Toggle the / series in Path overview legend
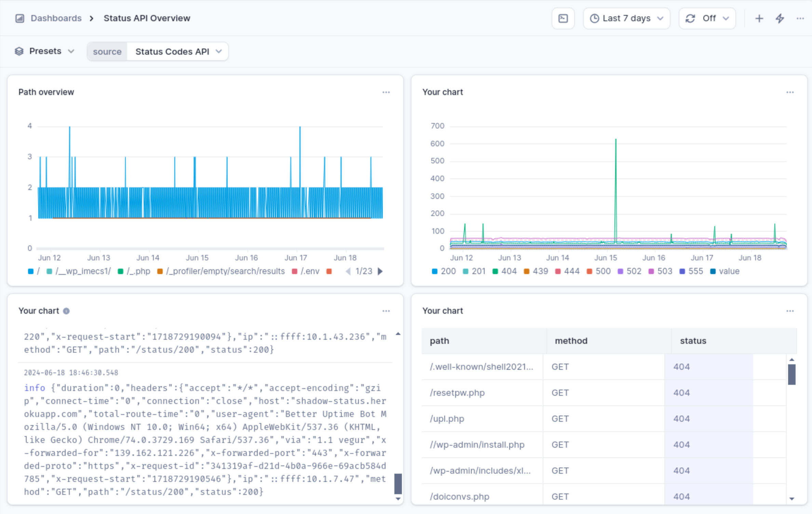 click(x=34, y=271)
